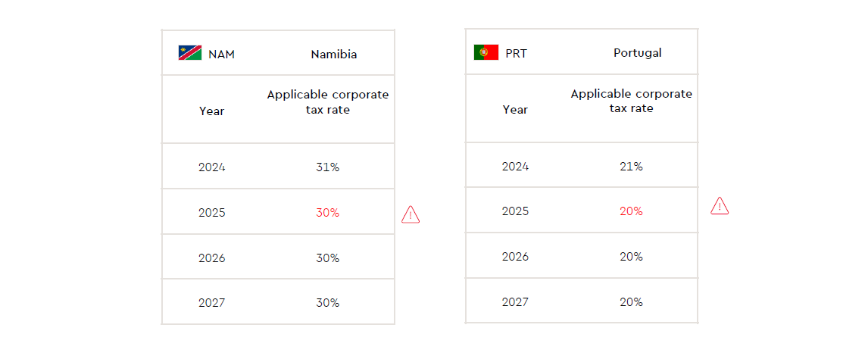Click Namibia's 31% tax rate for 2024
Image resolution: width=868 pixels, height=356 pixels.
pos(328,167)
